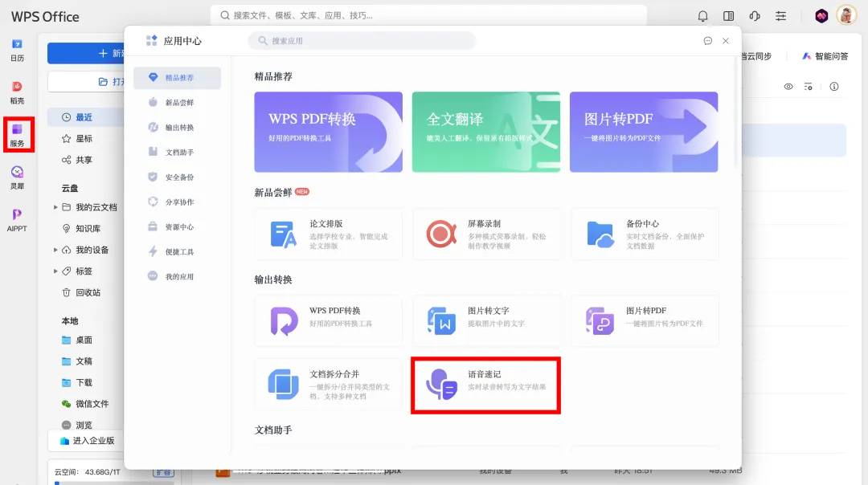Click the WPS PDF转换 banner
The width and height of the screenshot is (868, 485).
[328, 132]
